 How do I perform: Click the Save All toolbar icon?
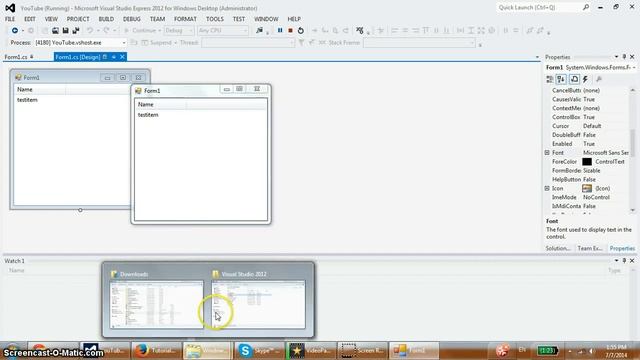click(76, 30)
